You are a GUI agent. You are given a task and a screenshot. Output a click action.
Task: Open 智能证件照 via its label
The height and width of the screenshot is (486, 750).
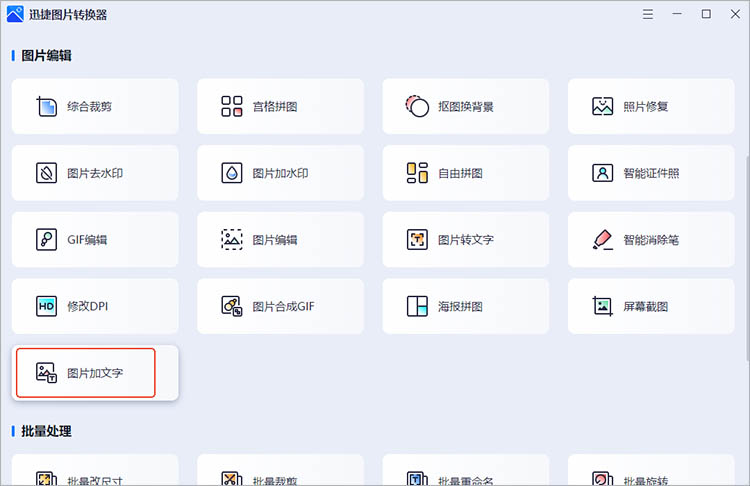(x=651, y=173)
